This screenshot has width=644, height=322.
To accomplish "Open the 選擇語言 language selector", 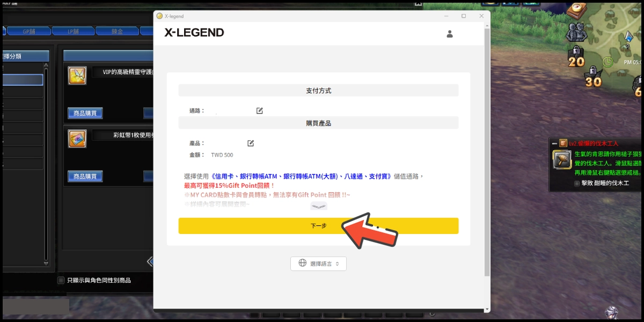I will (318, 264).
